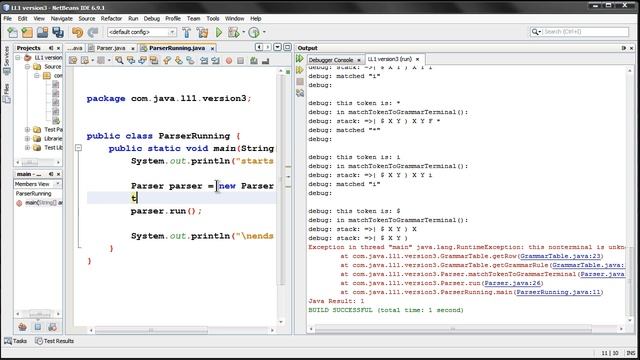Image resolution: width=640 pixels, height=360 pixels.
Task: Collapse the main method code fold
Action: click(78, 148)
